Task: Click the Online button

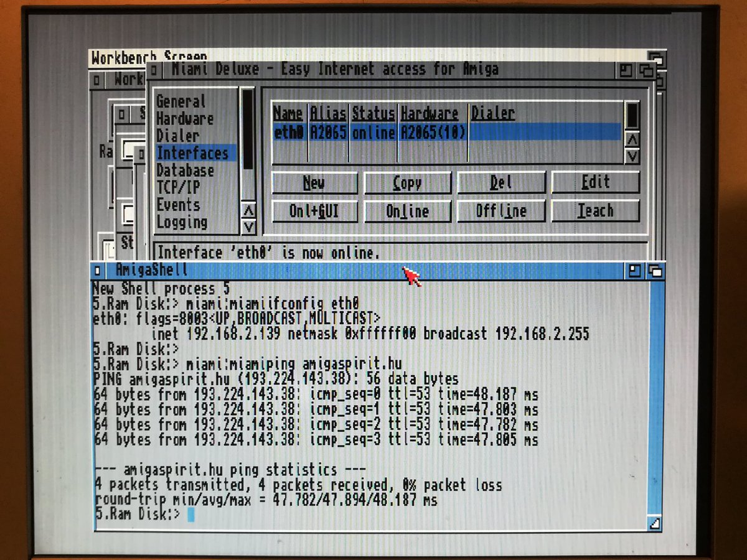Action: (x=407, y=212)
